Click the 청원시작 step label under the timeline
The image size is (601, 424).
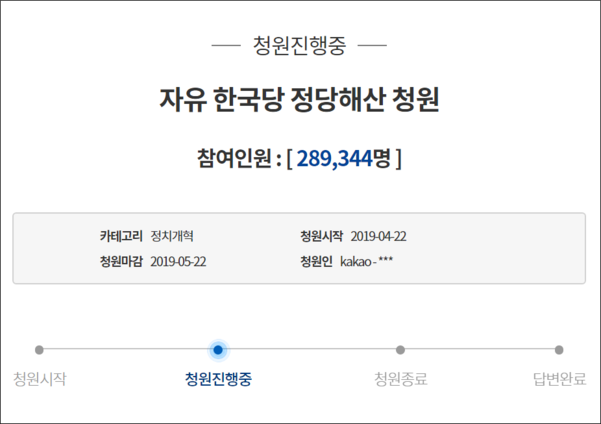40,379
